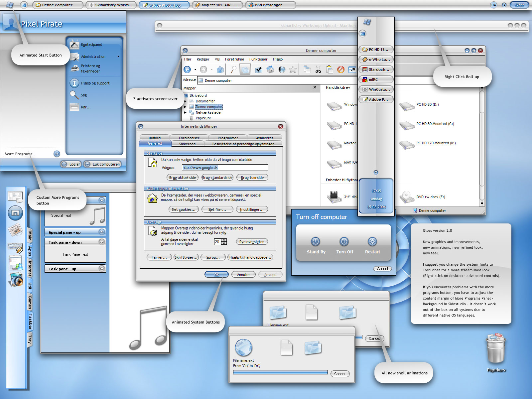Viewport: 532px width, 399px height.
Task: Click More Programs arrow in start menu
Action: coord(57,154)
